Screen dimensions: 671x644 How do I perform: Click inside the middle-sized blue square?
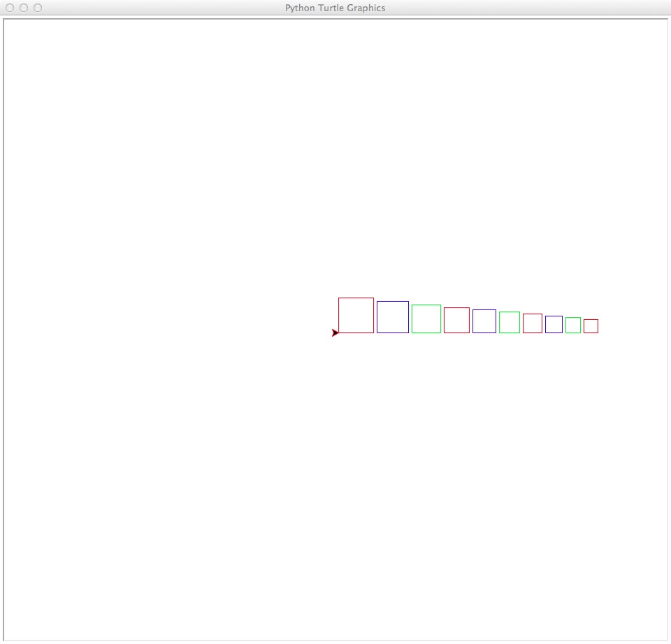click(484, 321)
